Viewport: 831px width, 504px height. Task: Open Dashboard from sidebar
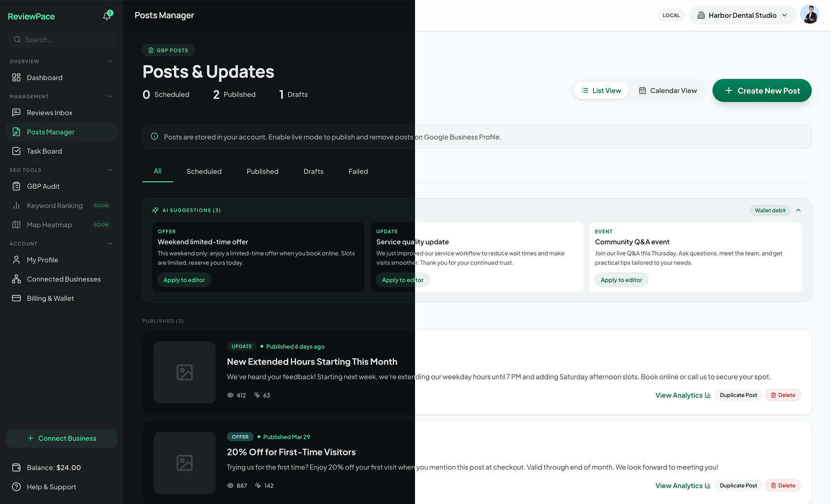click(x=62, y=77)
